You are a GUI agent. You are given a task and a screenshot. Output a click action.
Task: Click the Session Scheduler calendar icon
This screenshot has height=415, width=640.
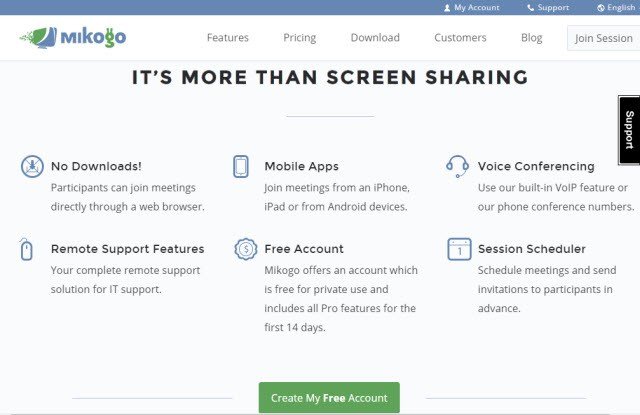460,249
